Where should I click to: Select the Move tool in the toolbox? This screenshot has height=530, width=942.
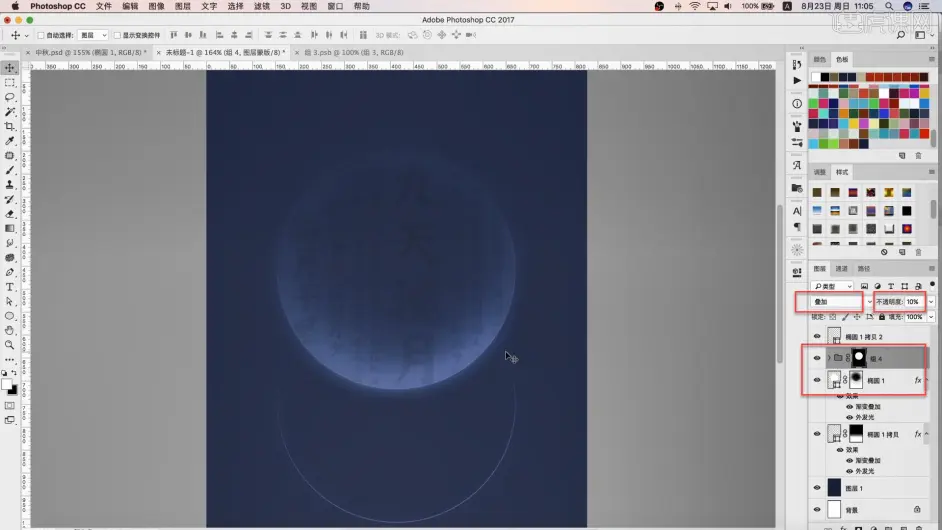click(x=10, y=68)
